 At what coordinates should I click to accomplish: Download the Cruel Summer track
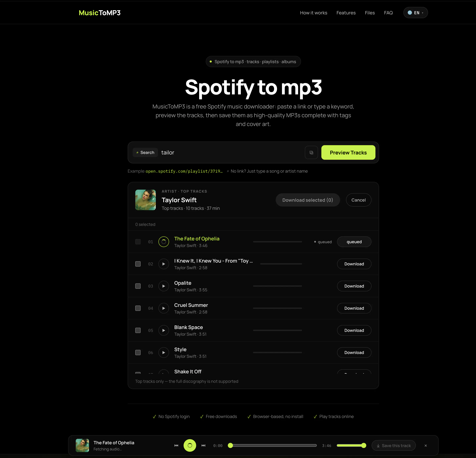354,308
